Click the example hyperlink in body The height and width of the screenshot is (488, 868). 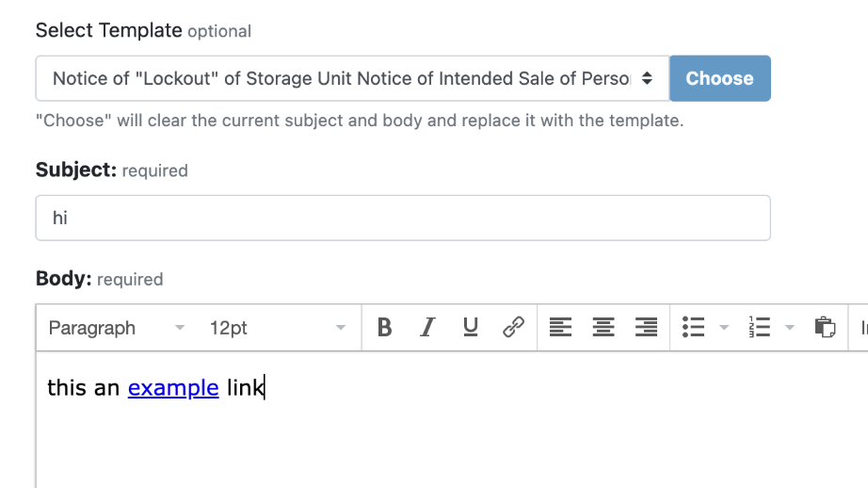coord(173,388)
